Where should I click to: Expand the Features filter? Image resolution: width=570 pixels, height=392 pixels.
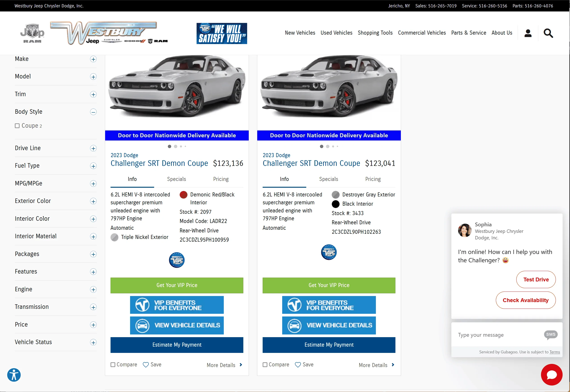[93, 272]
